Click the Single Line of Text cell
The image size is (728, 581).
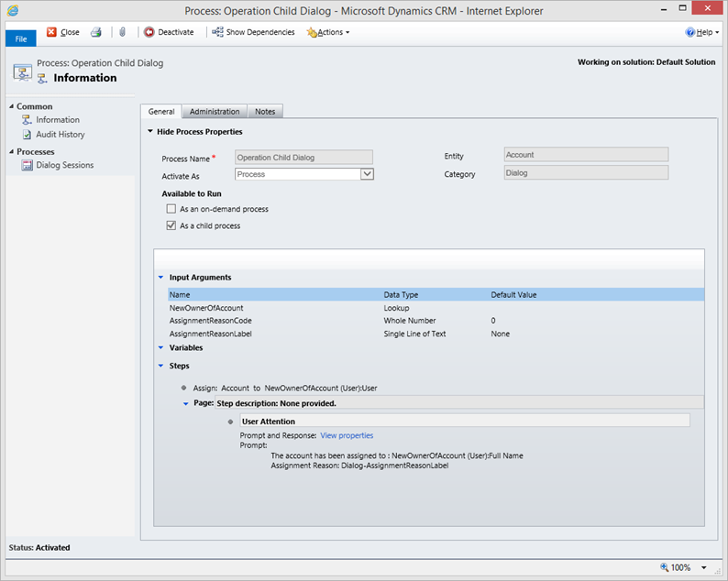point(414,334)
